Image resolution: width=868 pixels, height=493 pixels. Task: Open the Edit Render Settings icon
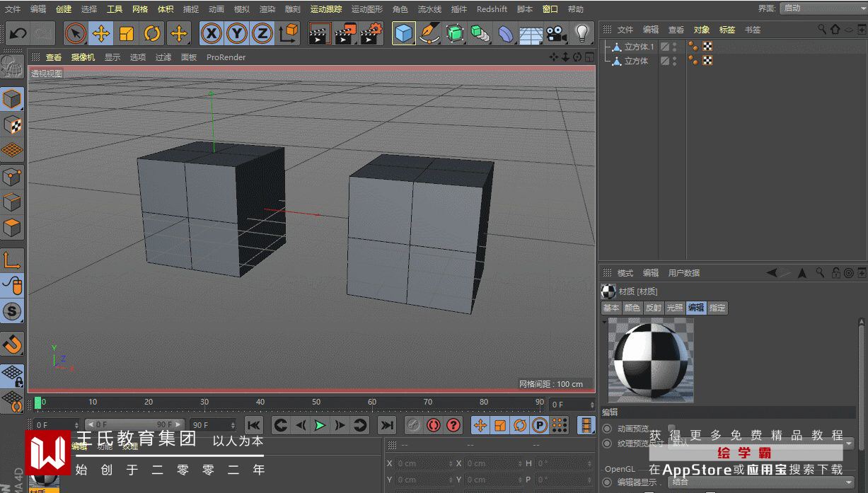[371, 33]
